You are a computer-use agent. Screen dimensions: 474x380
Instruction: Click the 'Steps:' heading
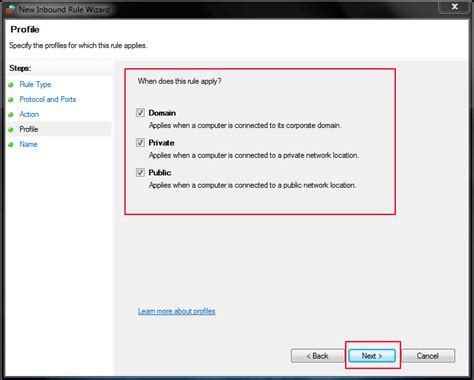[20, 68]
